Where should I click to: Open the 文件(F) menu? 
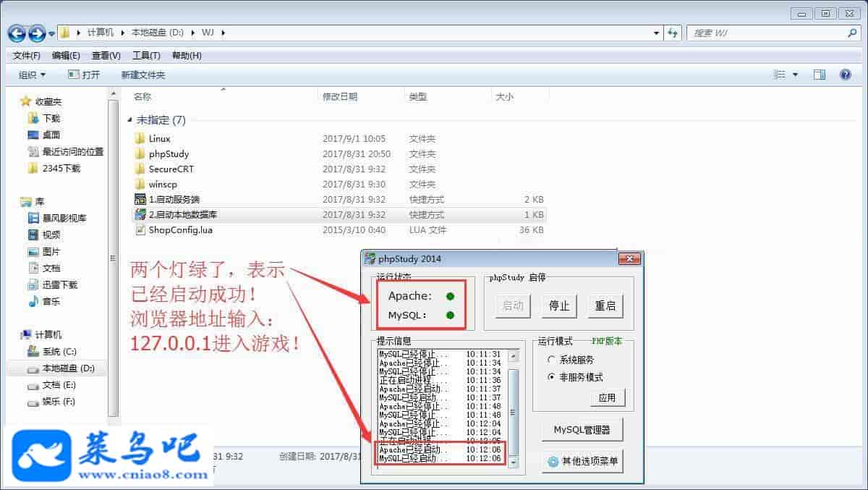click(27, 56)
